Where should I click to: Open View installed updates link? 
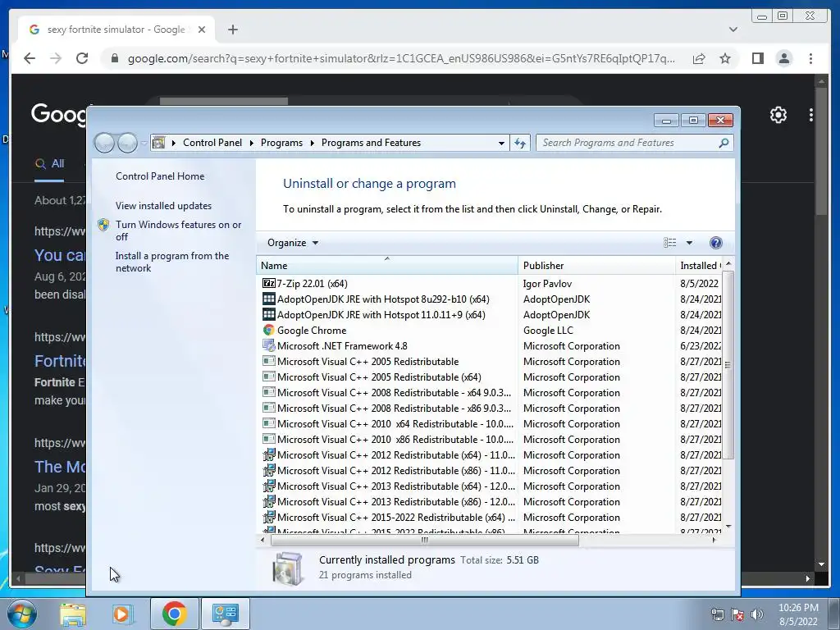[163, 206]
